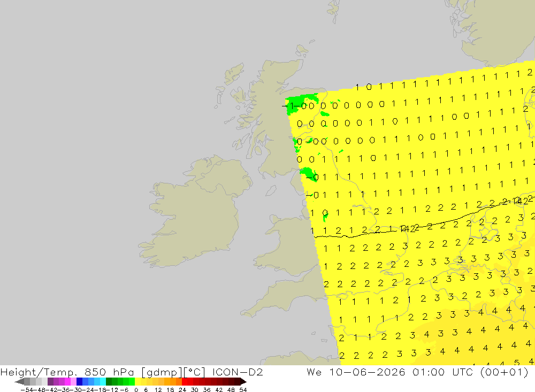Click the '-30' legend value
Screen dimensions: 535x392
point(77,390)
